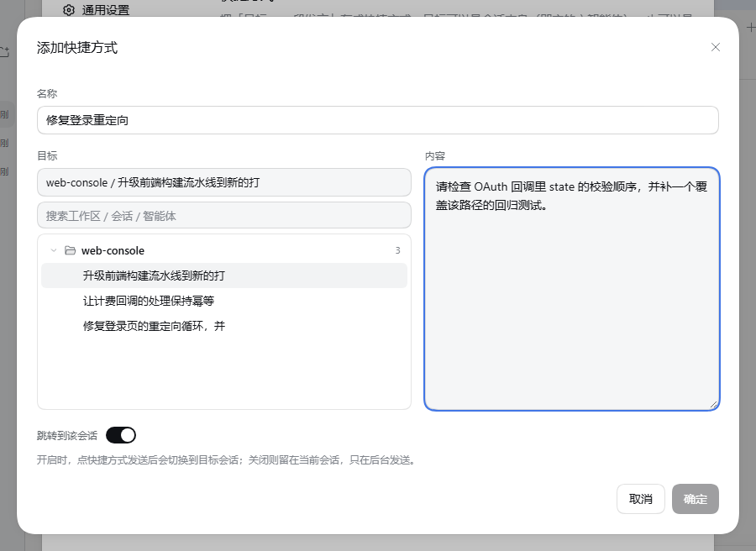The image size is (756, 551).
Task: Click the session count 3 beside web-console
Action: click(x=398, y=250)
